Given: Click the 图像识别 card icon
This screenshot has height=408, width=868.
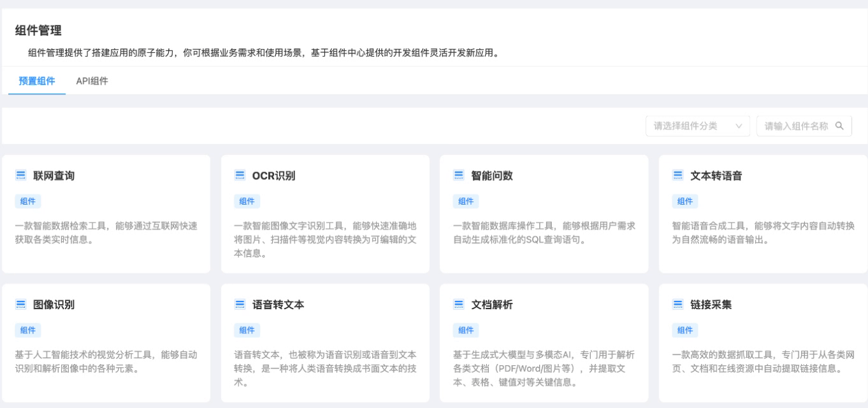Looking at the screenshot, I should pos(21,305).
